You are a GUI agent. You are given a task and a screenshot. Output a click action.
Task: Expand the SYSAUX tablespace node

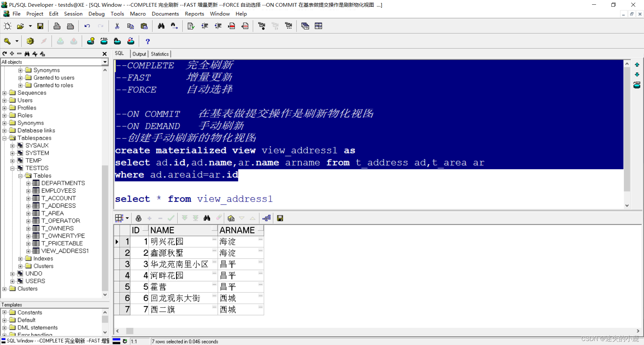point(12,146)
